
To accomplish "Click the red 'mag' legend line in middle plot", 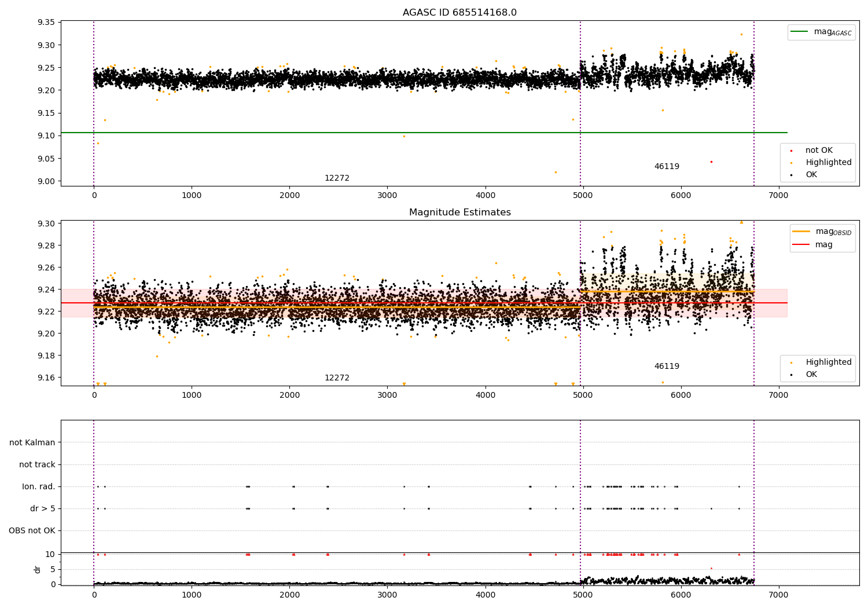I will click(x=801, y=245).
